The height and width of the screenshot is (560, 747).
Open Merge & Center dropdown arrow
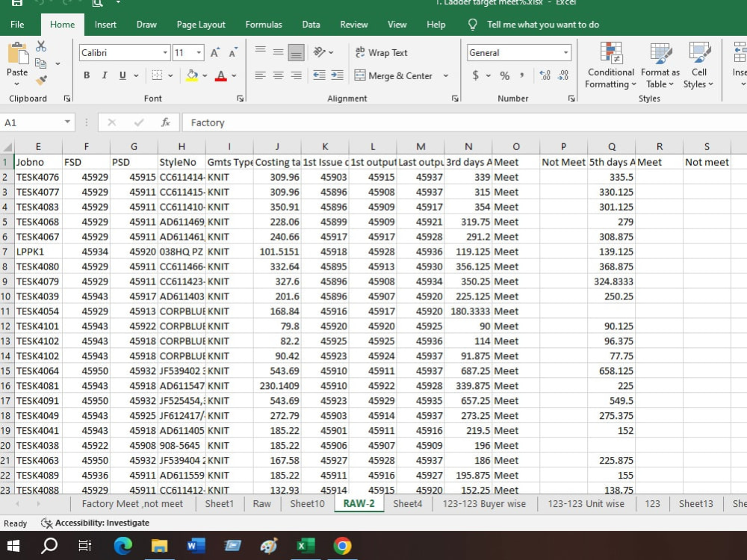[x=446, y=75]
